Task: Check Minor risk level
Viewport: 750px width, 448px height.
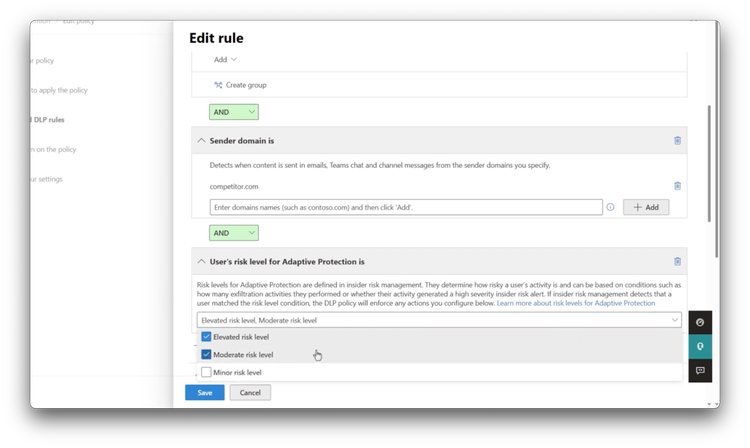Action: [206, 372]
